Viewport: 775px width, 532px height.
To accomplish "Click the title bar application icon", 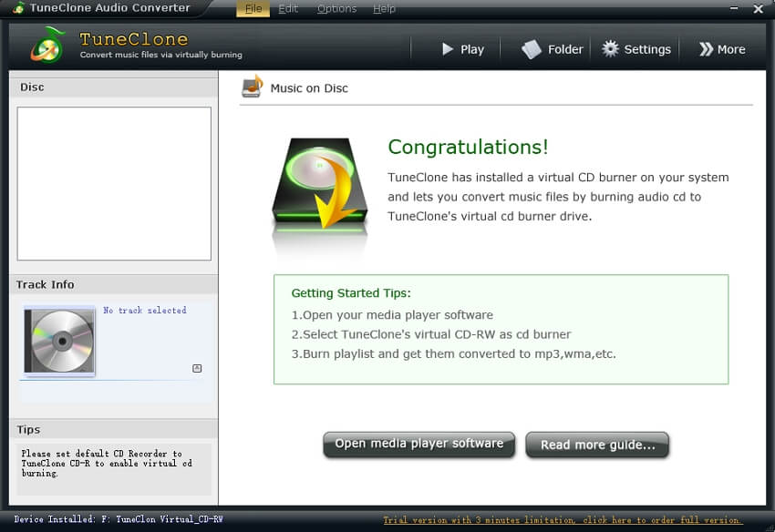I will point(19,8).
